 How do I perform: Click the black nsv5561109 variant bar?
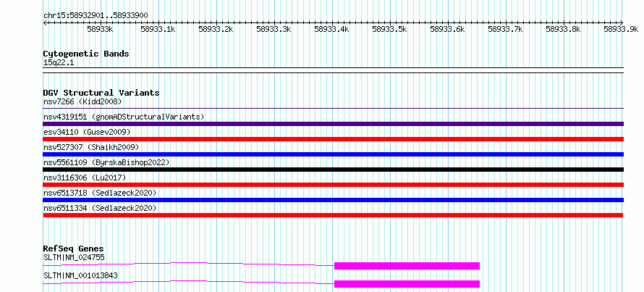[333, 170]
